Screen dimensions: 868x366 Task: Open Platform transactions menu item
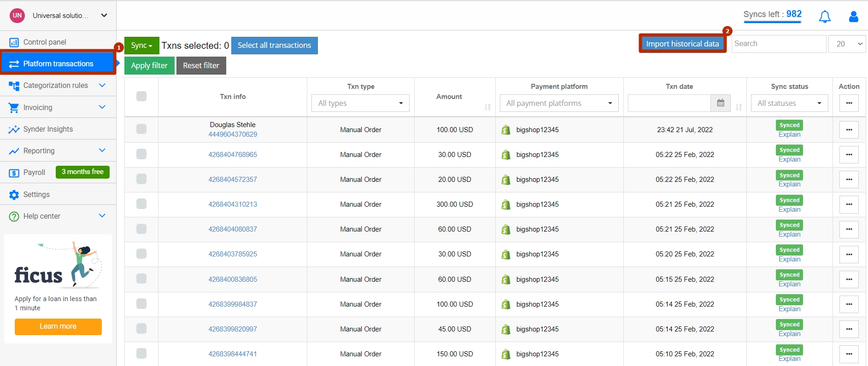click(x=58, y=64)
